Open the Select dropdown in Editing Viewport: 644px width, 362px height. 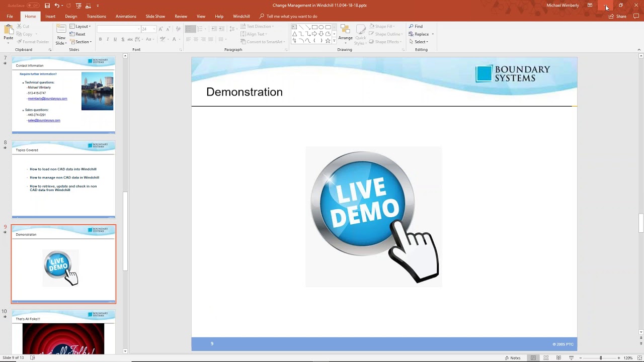[x=419, y=42]
